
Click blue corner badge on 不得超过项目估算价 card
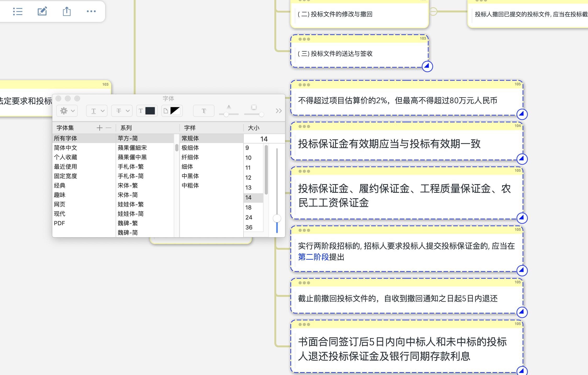click(x=522, y=114)
